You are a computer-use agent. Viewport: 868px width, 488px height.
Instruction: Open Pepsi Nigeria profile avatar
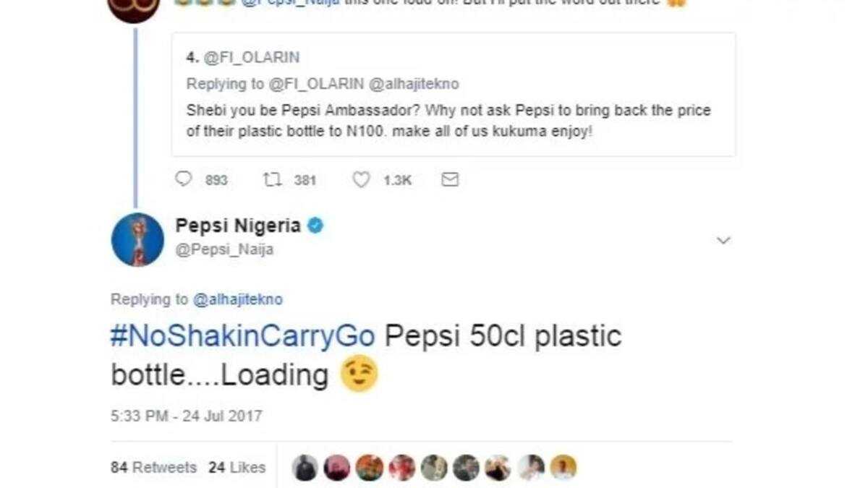137,239
